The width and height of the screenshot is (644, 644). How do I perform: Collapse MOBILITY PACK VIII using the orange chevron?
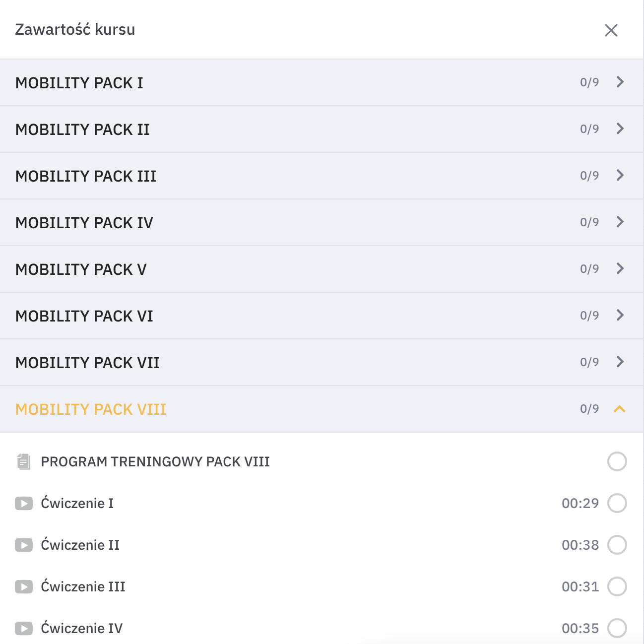(620, 409)
